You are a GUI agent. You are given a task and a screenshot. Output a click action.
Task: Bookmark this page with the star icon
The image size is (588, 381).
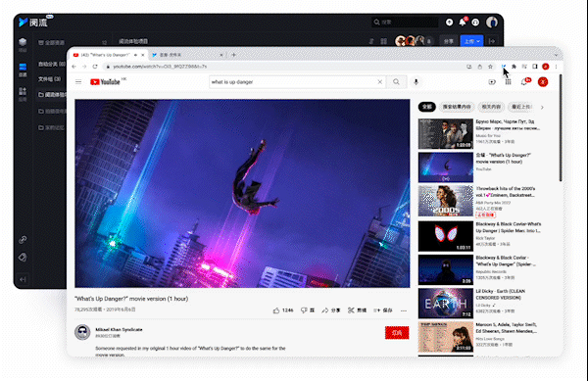[x=490, y=67]
